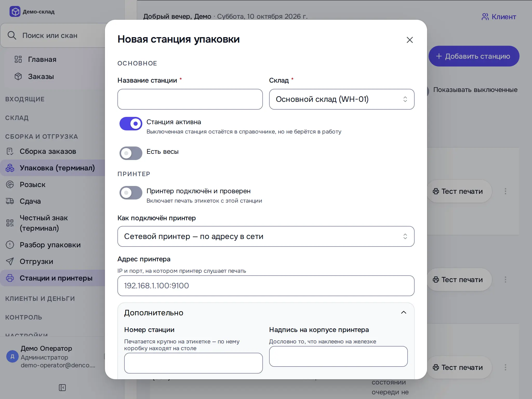Click the second Тест печати button
532x399 pixels.
pyautogui.click(x=460, y=280)
